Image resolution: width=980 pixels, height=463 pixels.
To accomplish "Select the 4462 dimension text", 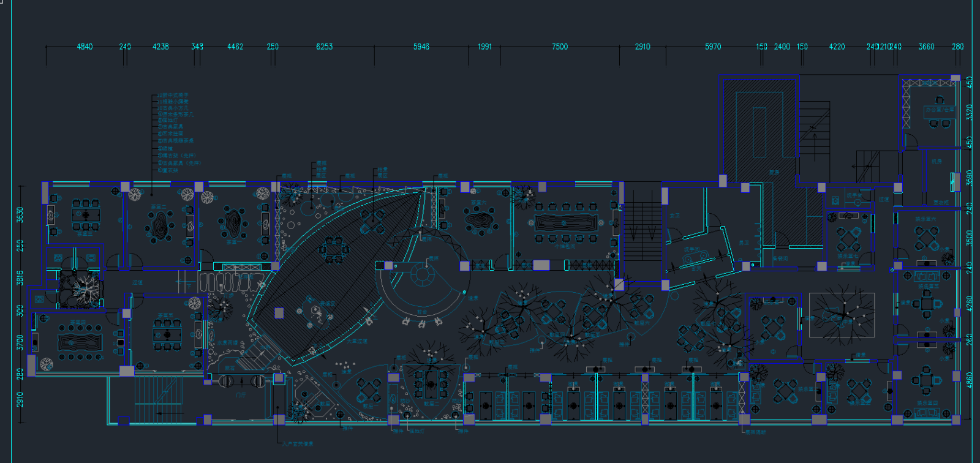I will (x=235, y=47).
